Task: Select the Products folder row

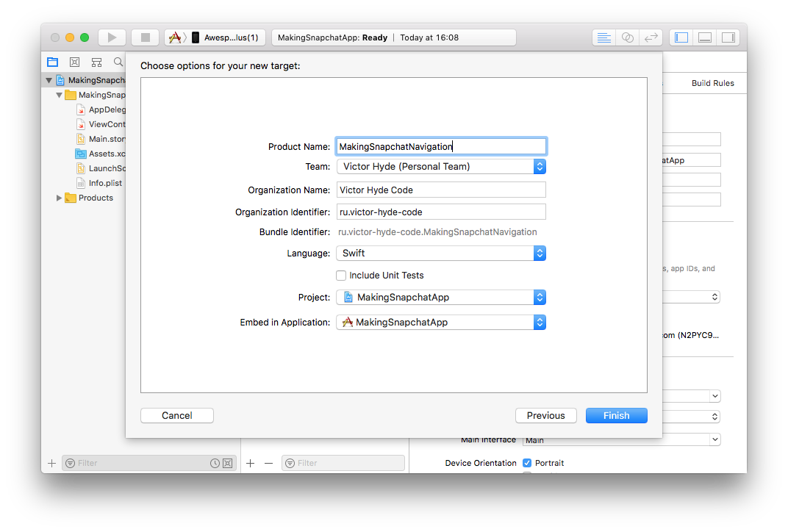Action: (89, 198)
